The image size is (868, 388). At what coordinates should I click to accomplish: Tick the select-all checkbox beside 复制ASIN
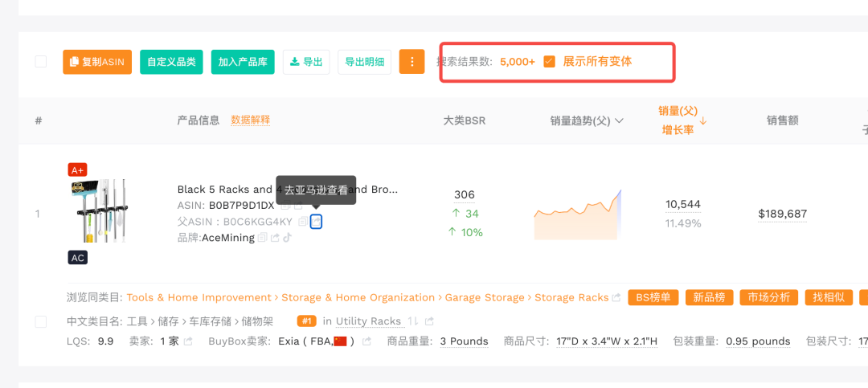[x=41, y=61]
